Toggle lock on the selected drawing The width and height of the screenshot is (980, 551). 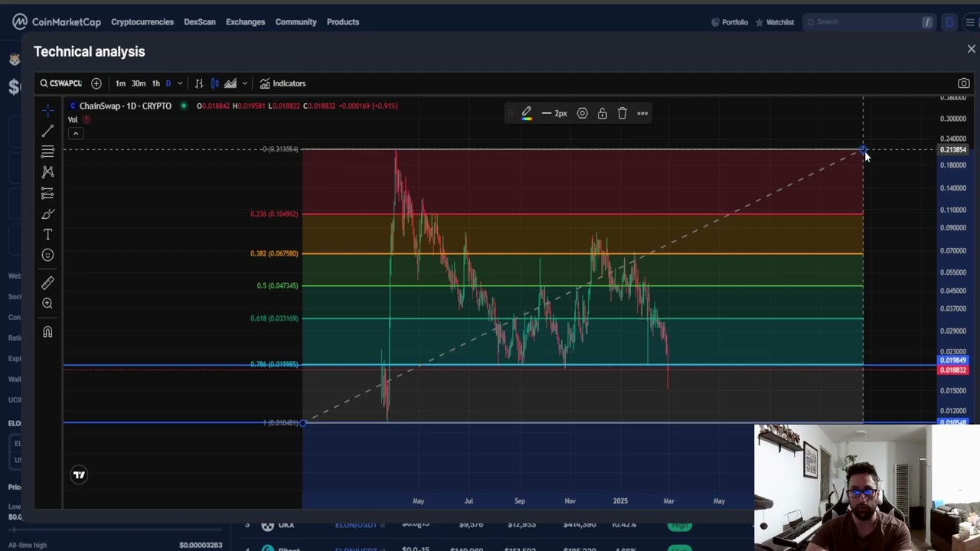[603, 113]
